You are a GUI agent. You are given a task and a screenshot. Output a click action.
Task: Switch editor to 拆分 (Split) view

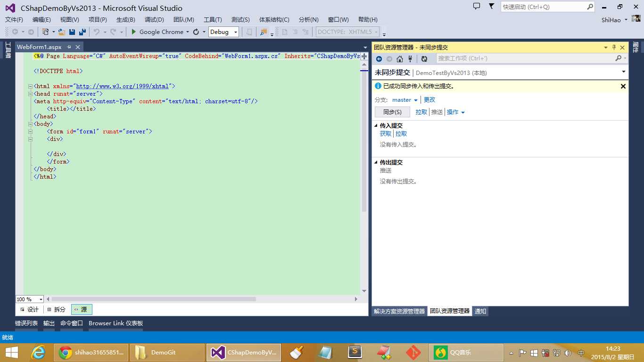57,310
